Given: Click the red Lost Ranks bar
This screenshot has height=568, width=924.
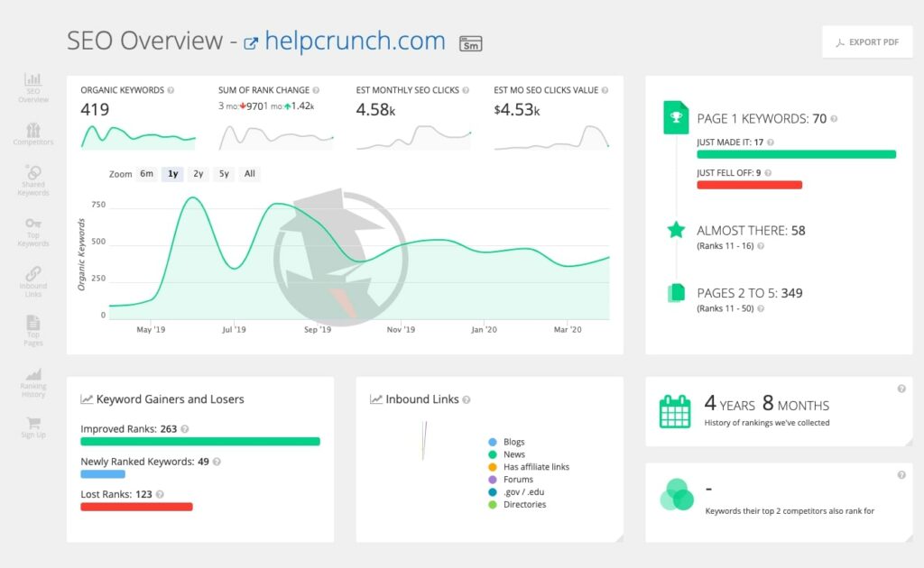Looking at the screenshot, I should (137, 507).
